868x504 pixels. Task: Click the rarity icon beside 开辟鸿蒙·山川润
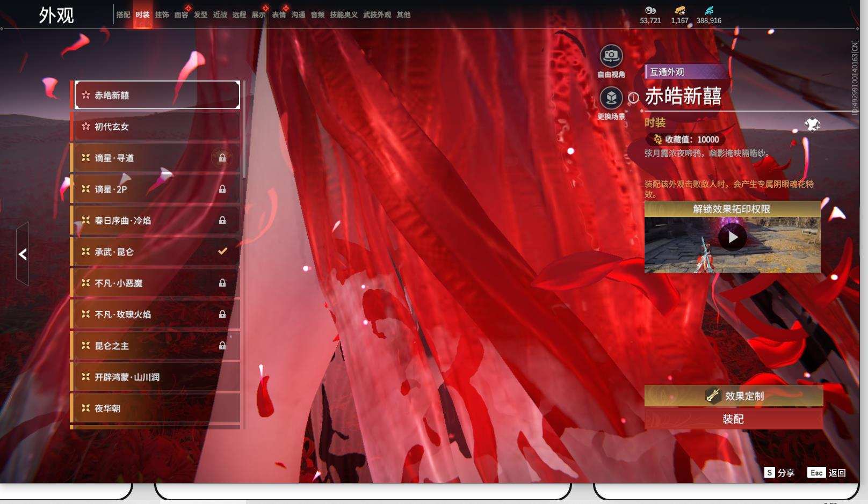86,377
